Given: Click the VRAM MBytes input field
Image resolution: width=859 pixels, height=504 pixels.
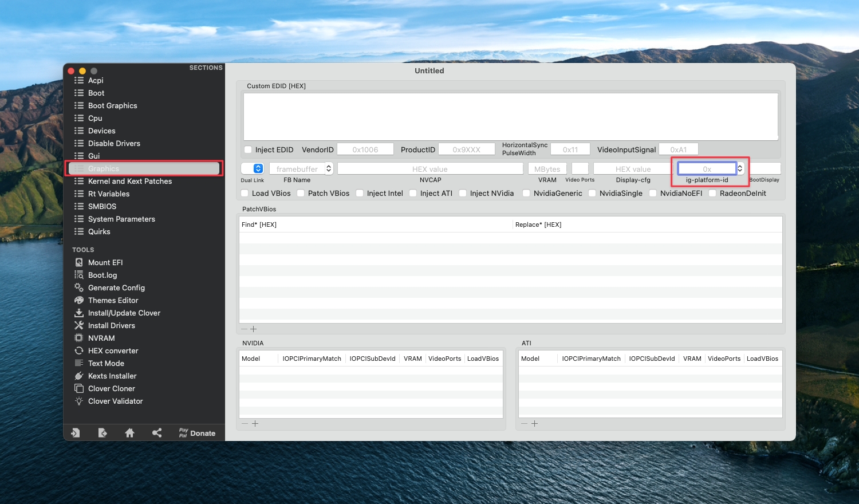Looking at the screenshot, I should pyautogui.click(x=547, y=169).
